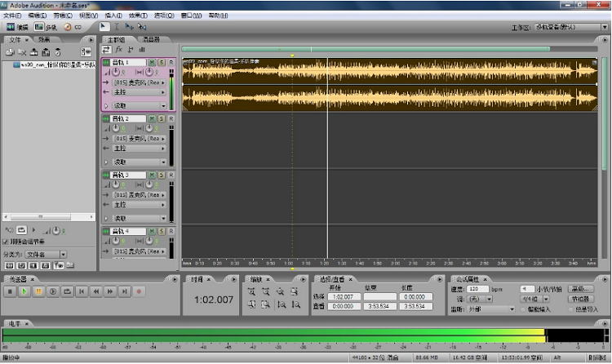Switch to the 混音器 (Mixer) tab
This screenshot has width=612, height=364.
click(x=151, y=38)
